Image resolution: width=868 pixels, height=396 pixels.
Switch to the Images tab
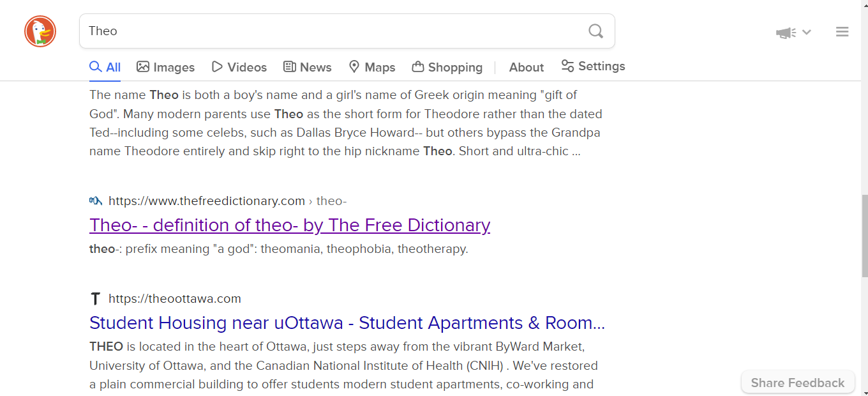[x=166, y=67]
